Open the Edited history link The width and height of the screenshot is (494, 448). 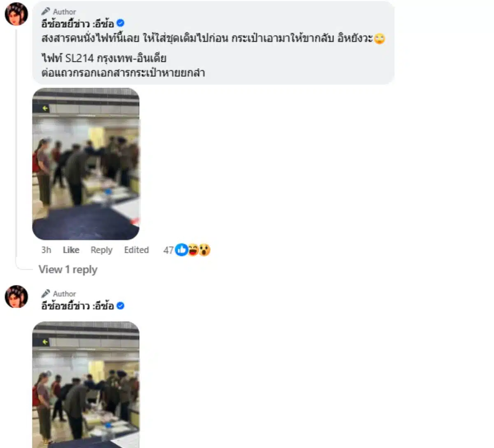[136, 250]
